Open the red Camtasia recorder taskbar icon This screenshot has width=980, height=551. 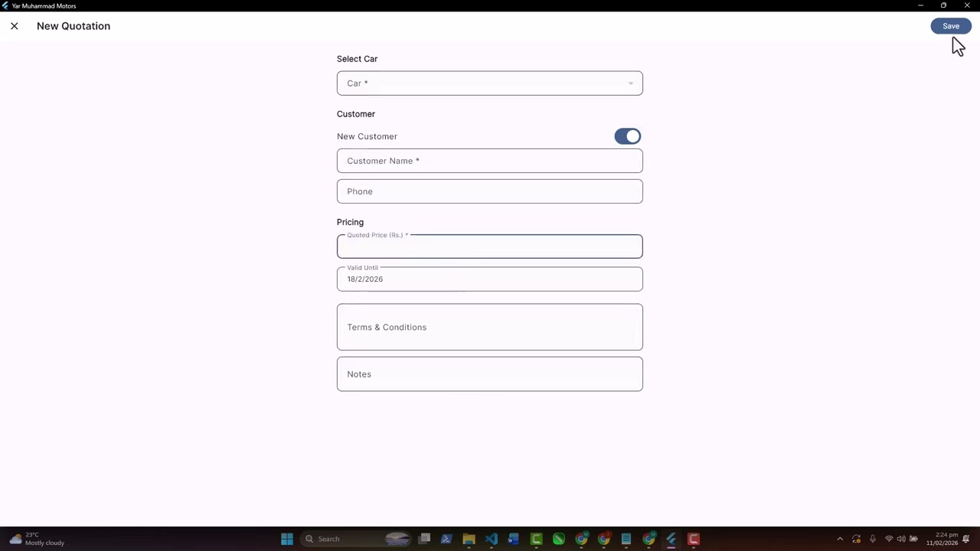tap(694, 539)
